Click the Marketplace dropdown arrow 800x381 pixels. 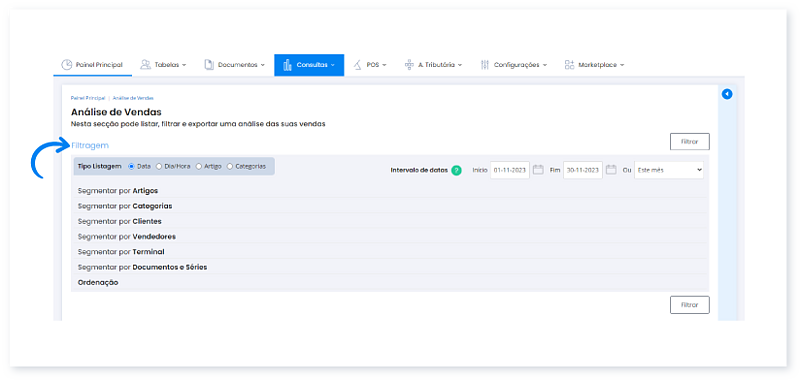pyautogui.click(x=622, y=65)
